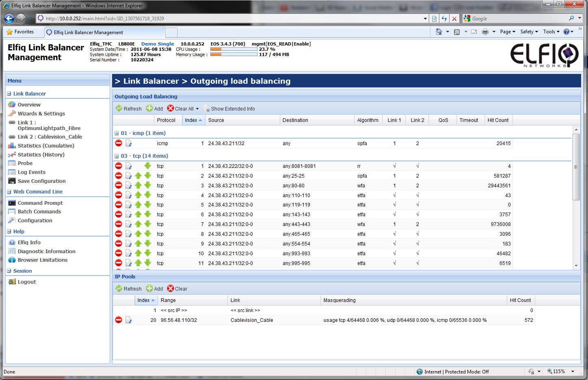Open the Clear All dropdown arrow
Viewport: 588px width, 380px height.
coord(197,109)
